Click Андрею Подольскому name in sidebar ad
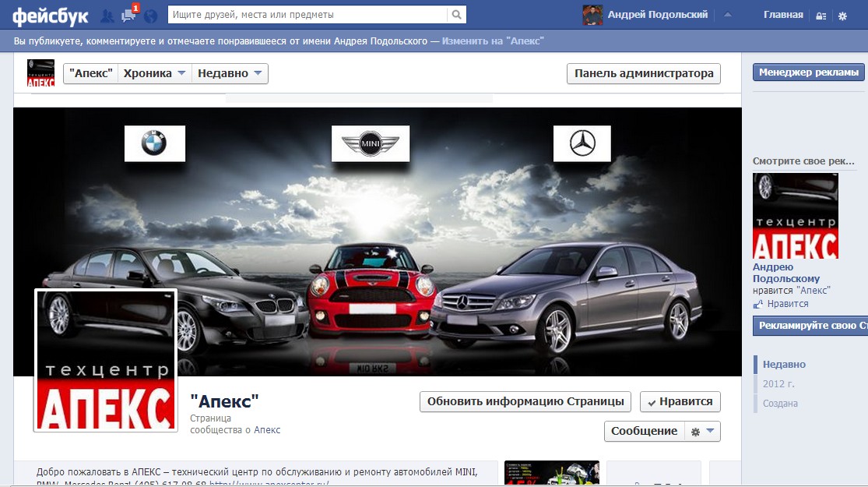 pos(786,273)
